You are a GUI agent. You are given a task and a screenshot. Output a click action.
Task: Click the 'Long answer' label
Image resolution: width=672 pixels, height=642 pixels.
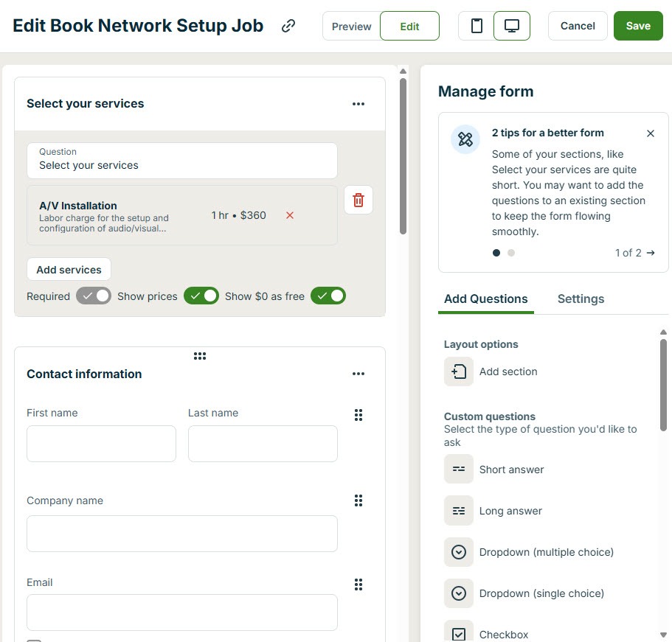(510, 511)
